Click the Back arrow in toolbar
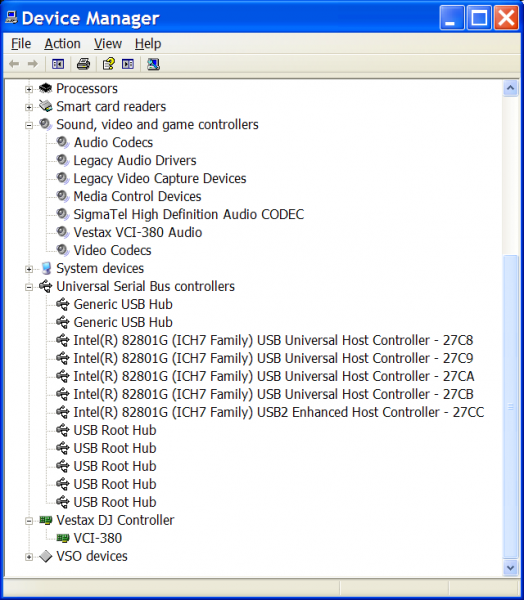The width and height of the screenshot is (524, 600). point(14,64)
